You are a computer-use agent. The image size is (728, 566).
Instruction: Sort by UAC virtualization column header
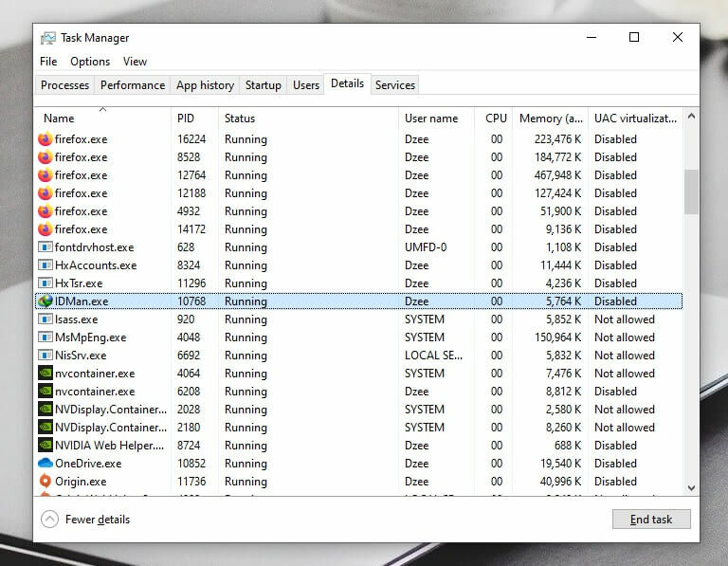point(636,118)
